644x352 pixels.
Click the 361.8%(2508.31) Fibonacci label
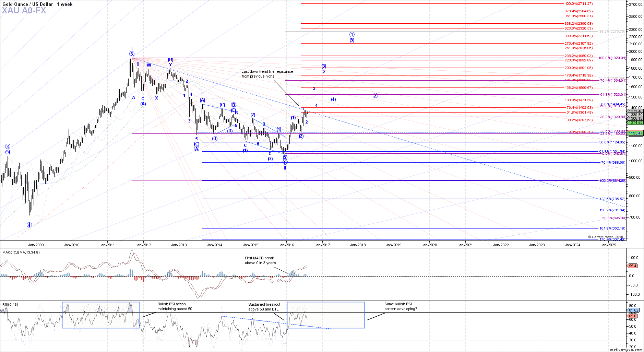(579, 16)
